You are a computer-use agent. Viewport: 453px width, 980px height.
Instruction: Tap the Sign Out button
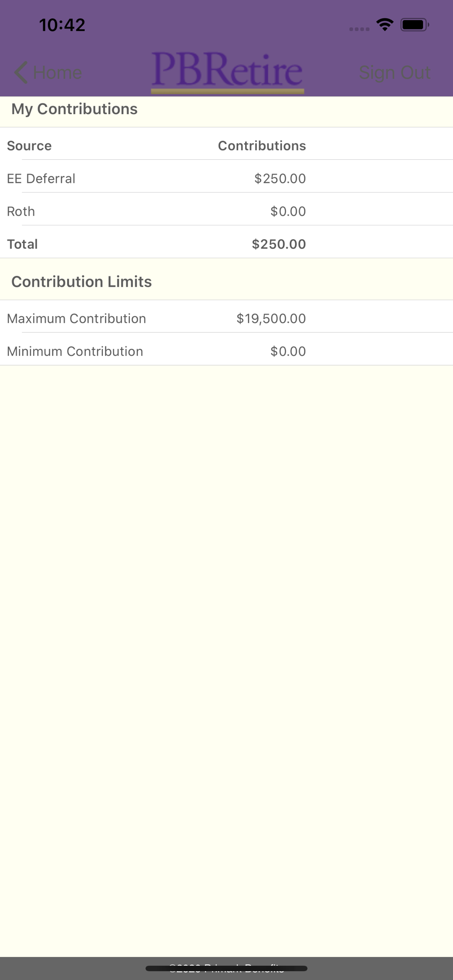pos(395,73)
